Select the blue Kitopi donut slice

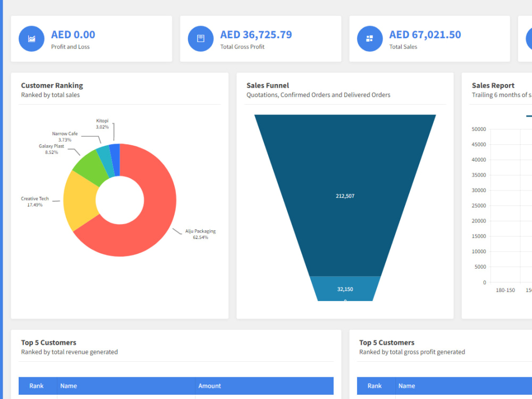tap(115, 160)
